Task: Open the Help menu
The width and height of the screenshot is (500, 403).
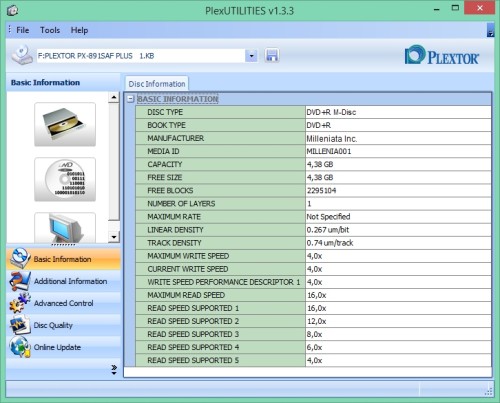Action: [79, 30]
